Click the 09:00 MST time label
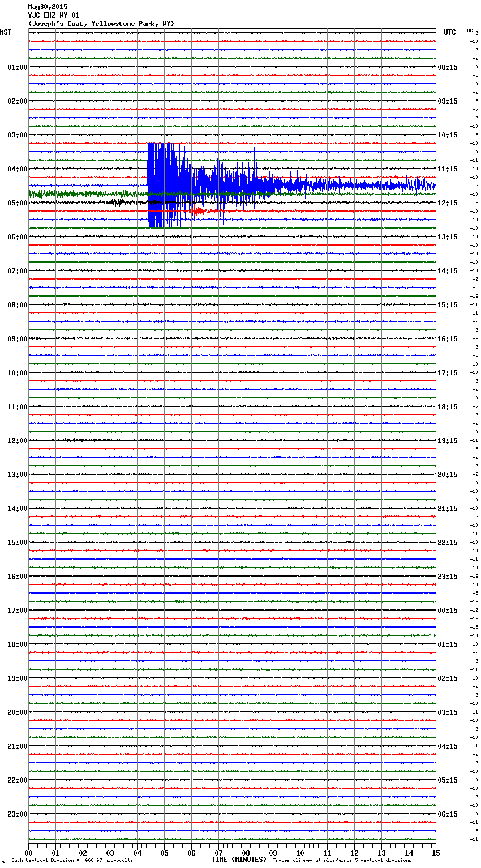This screenshot has width=481, height=868. pyautogui.click(x=17, y=339)
